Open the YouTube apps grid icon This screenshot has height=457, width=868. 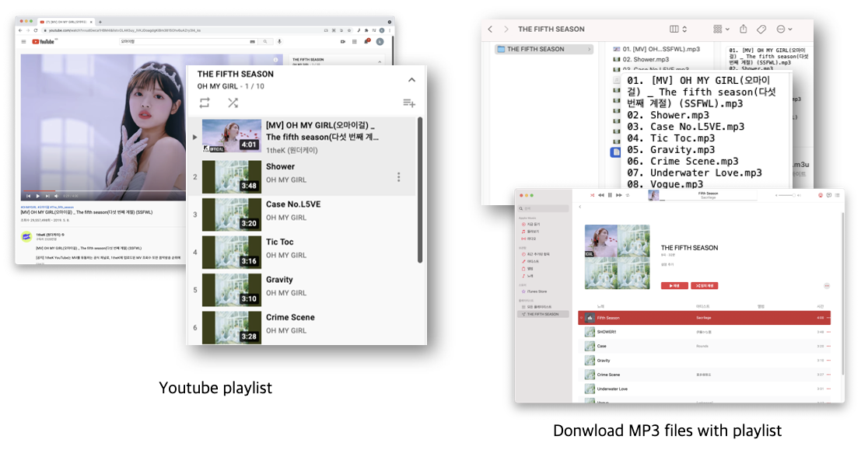click(355, 41)
